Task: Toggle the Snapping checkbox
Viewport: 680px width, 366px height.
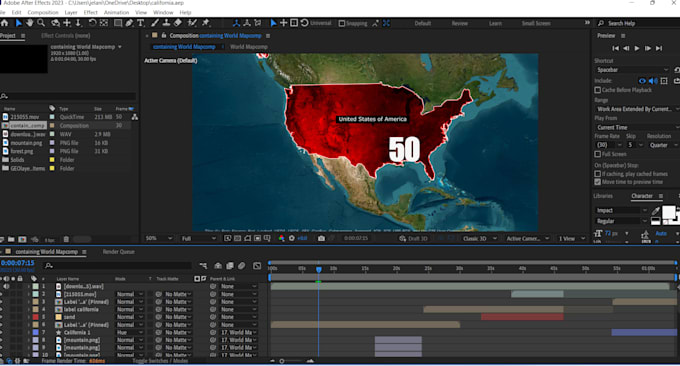Action: [342, 23]
